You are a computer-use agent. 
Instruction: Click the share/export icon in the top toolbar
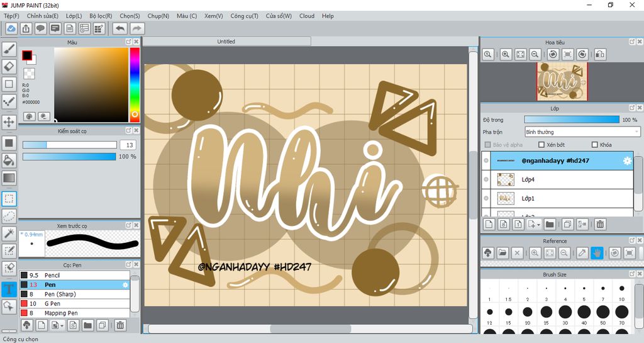pos(26,28)
